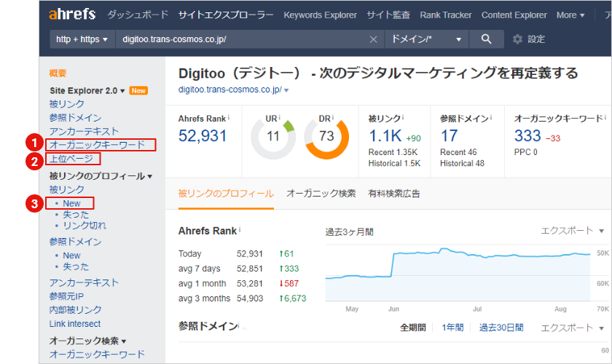Open 被リンク under 被リンクのプロフィール
Screen dimensions: 612x364
pos(67,189)
